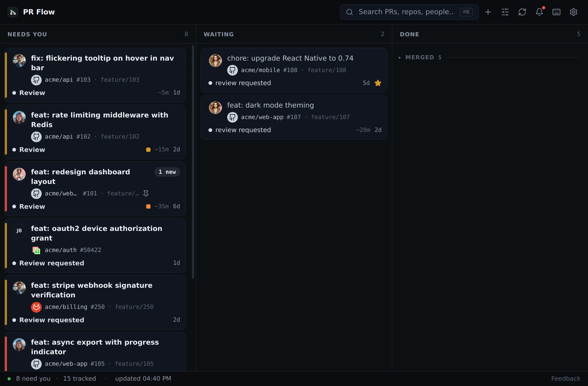Image resolution: width=588 pixels, height=386 pixels.
Task: Open 'feat: async export with progress indicator' title
Action: tap(95, 347)
